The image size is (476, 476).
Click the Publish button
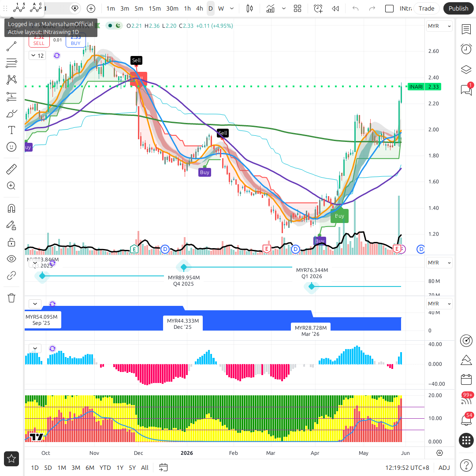(458, 8)
